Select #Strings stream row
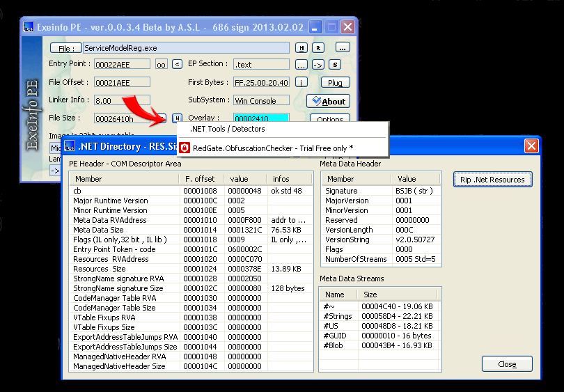Image resolution: width=564 pixels, height=392 pixels. coord(379,316)
